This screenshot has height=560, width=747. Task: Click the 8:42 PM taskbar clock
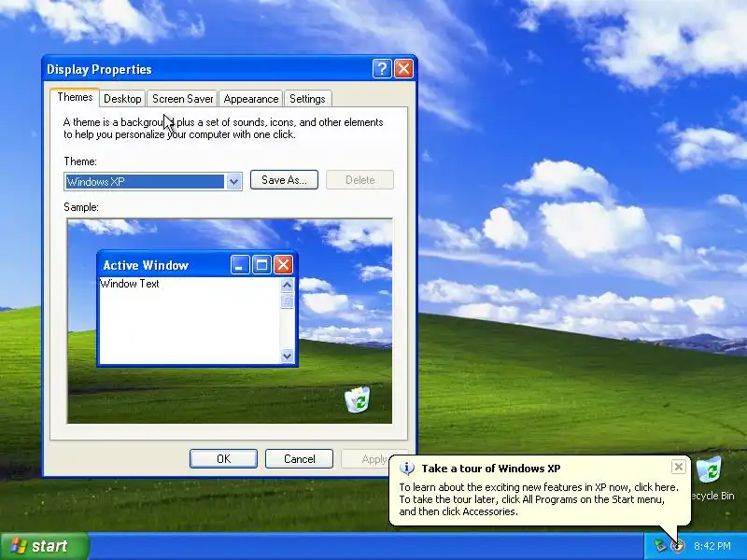pyautogui.click(x=712, y=546)
